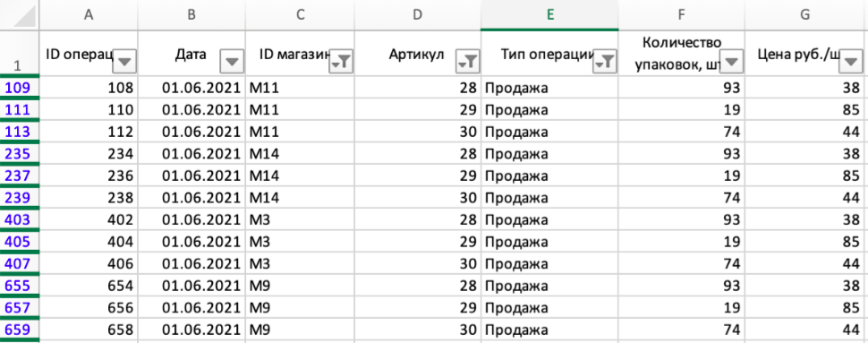Select row header 109
This screenshot has width=868, height=343.
[x=18, y=87]
